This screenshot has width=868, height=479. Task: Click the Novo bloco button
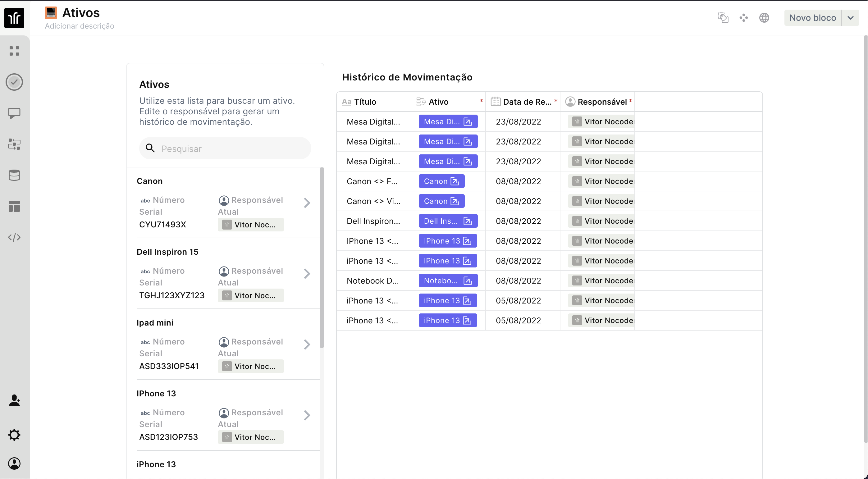(x=812, y=17)
